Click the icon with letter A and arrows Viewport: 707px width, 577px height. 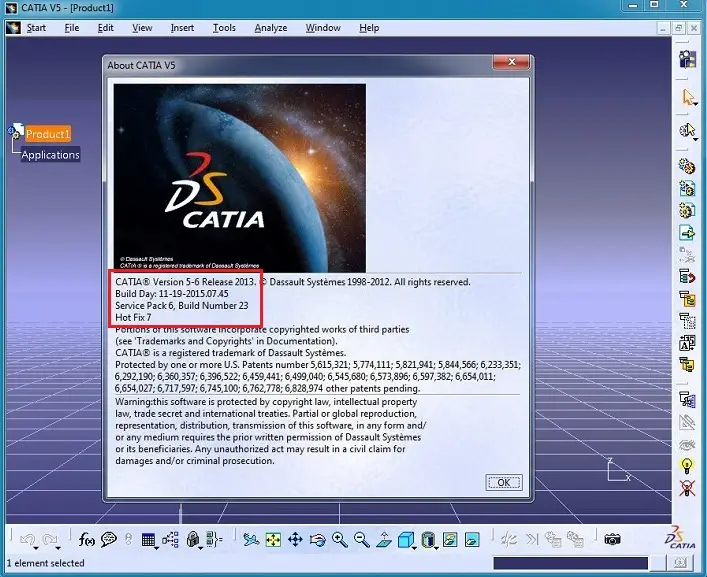(x=687, y=343)
